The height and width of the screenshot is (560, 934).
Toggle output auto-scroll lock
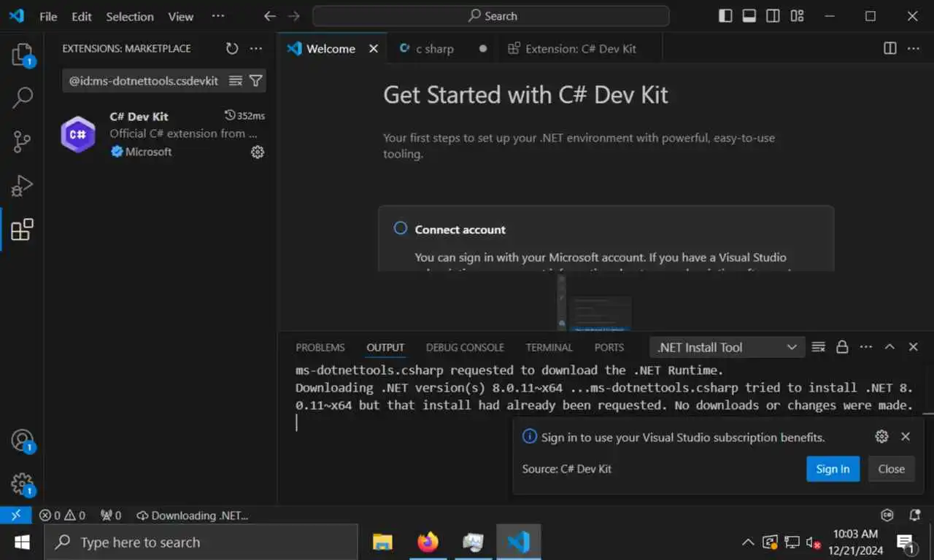click(842, 347)
